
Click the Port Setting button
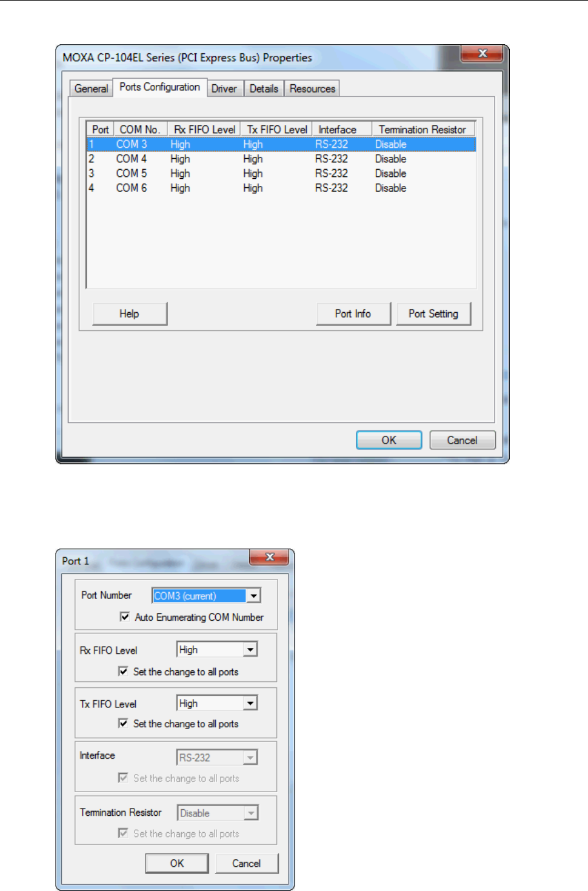433,314
